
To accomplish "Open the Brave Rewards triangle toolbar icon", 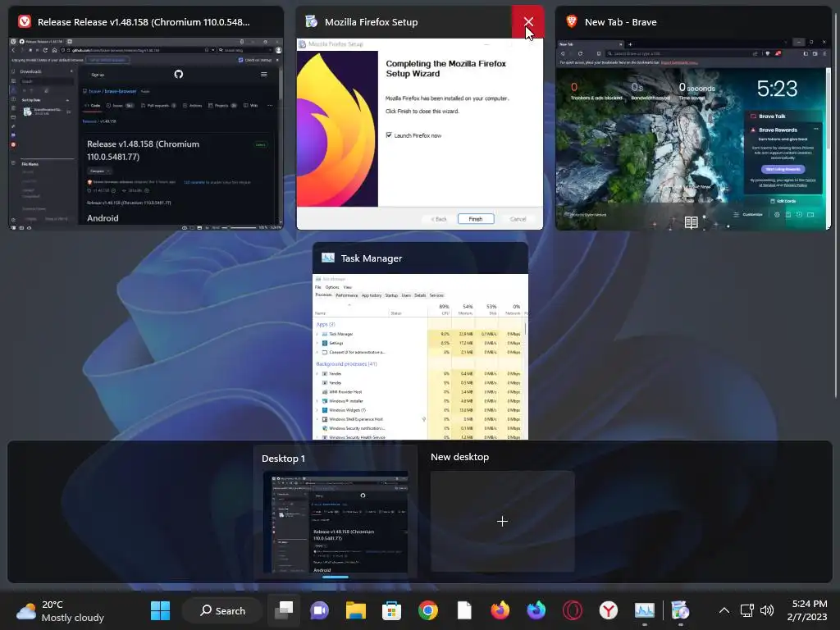I will (778, 53).
